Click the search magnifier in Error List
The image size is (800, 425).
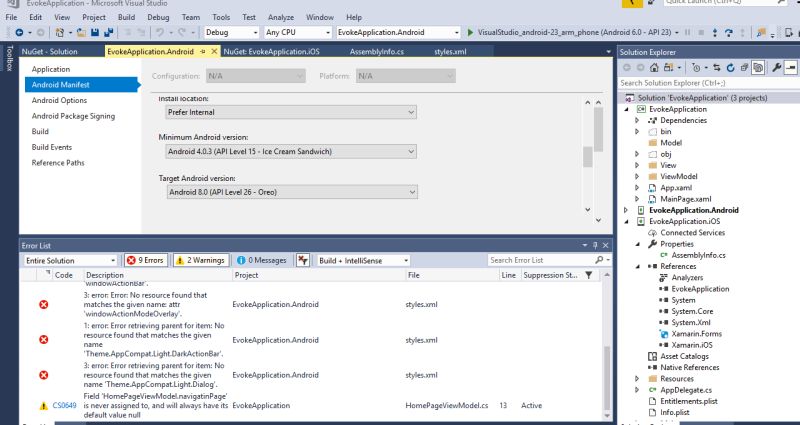point(599,260)
